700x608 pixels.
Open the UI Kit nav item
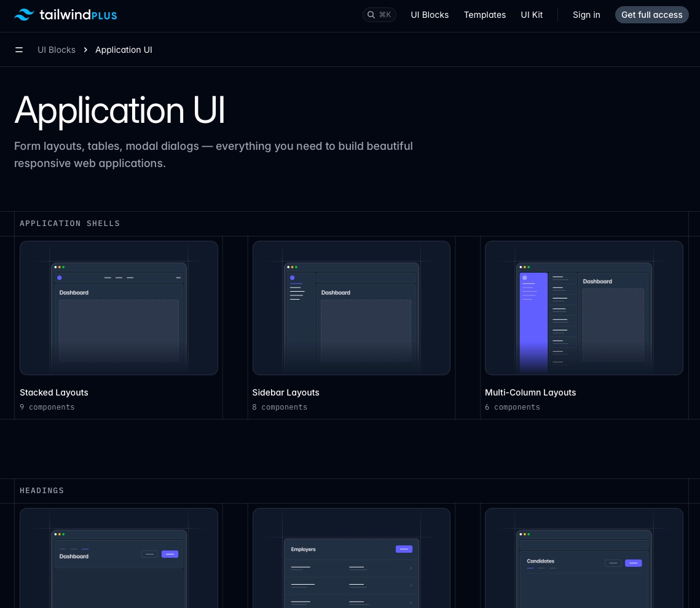[x=532, y=15]
